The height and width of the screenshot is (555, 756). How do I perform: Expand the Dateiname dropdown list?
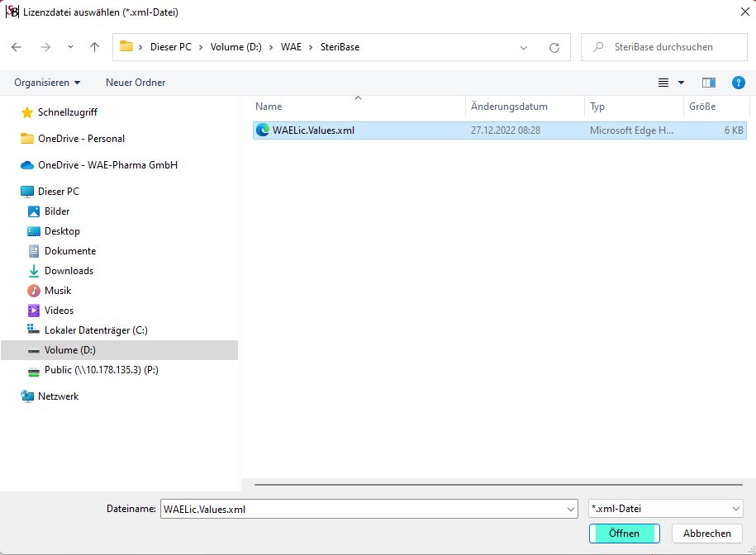(571, 510)
